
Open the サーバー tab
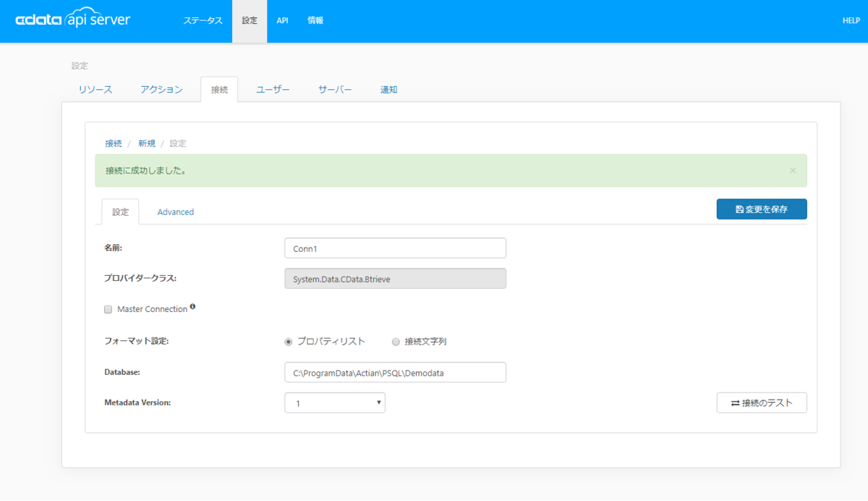[x=335, y=90]
